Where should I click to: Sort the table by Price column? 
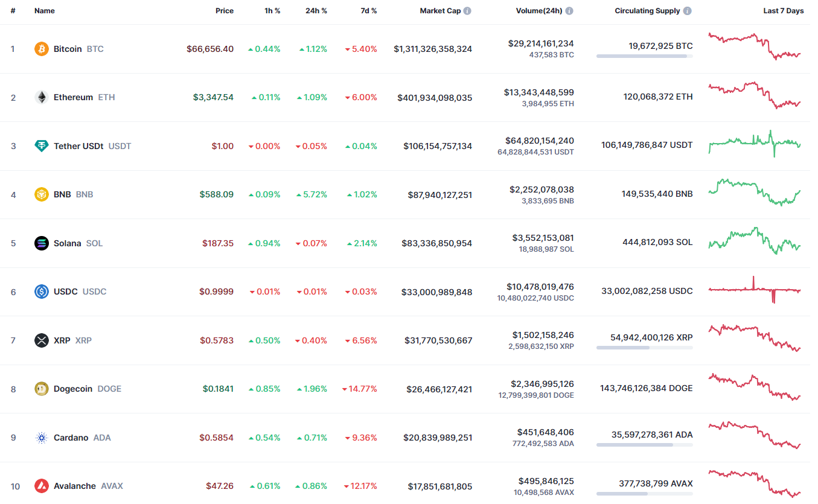225,11
